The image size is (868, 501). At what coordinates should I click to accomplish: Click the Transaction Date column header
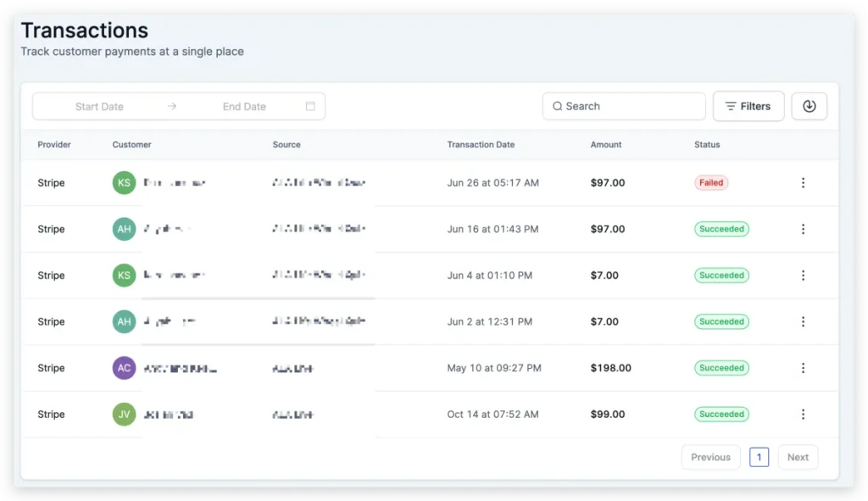point(481,144)
